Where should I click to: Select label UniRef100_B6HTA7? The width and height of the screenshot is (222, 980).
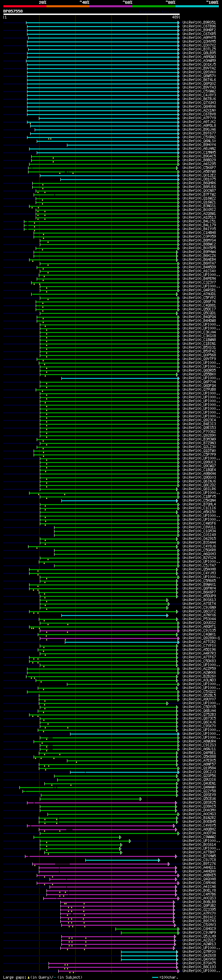(199, 264)
